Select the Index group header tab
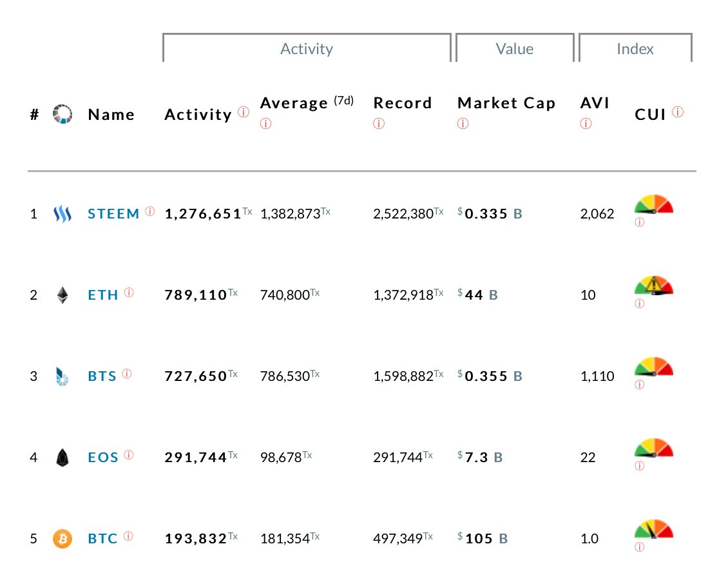Screen dimensions: 728x582 click(x=636, y=48)
